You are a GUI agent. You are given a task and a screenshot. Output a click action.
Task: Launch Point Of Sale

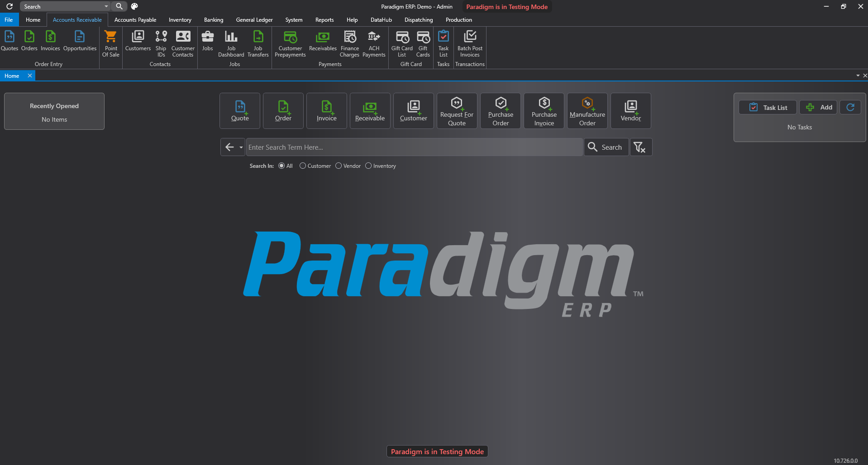[111, 43]
